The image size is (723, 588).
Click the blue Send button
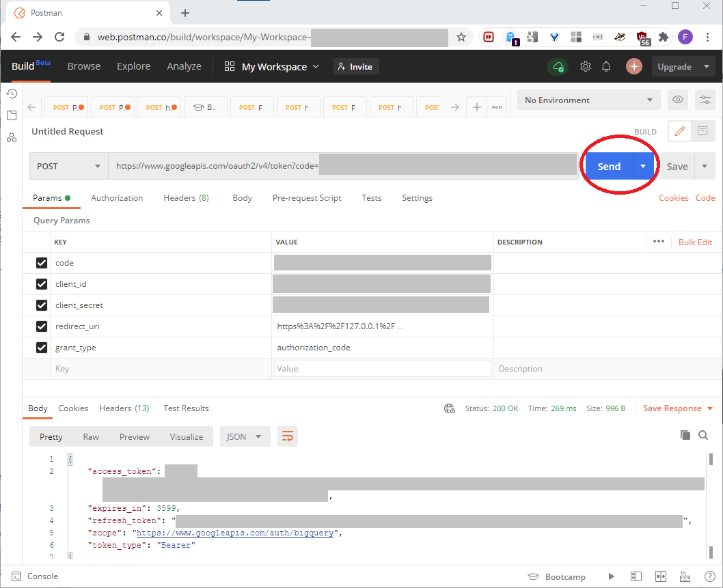(x=609, y=166)
